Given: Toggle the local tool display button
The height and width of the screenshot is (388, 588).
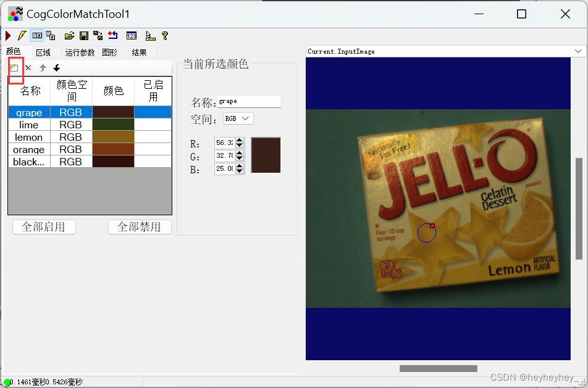Looking at the screenshot, I should click(37, 36).
